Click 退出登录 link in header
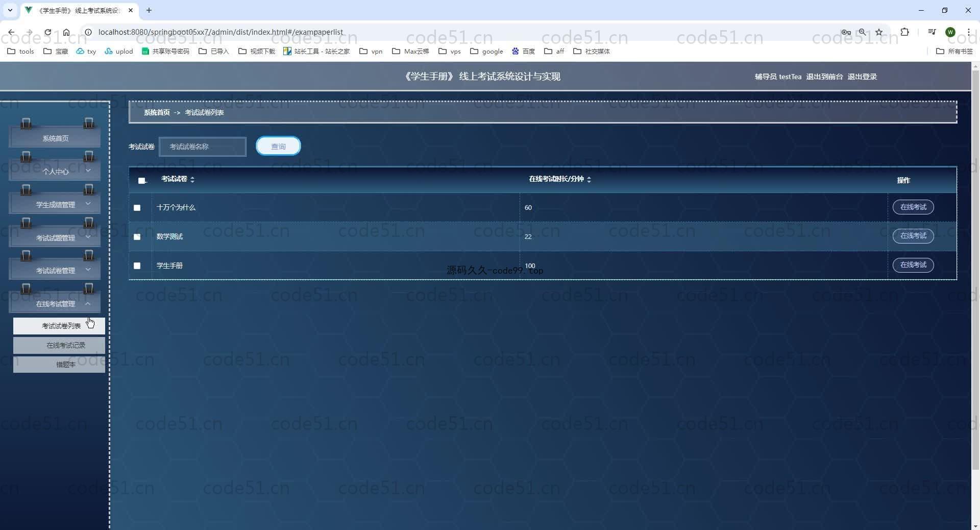980x530 pixels. click(862, 77)
